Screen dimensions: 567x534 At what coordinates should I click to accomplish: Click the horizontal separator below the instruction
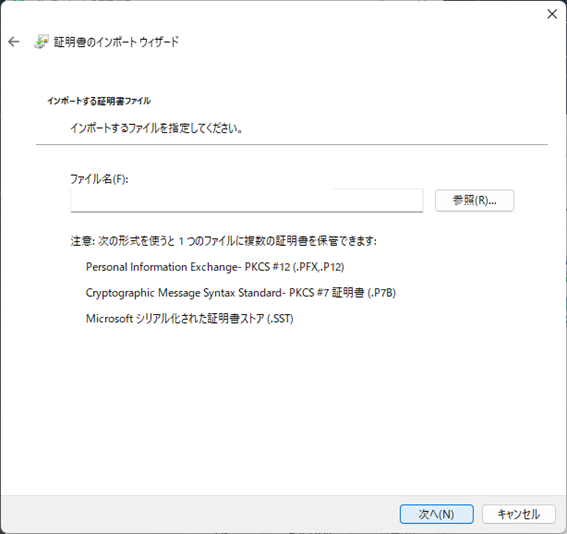[291, 145]
